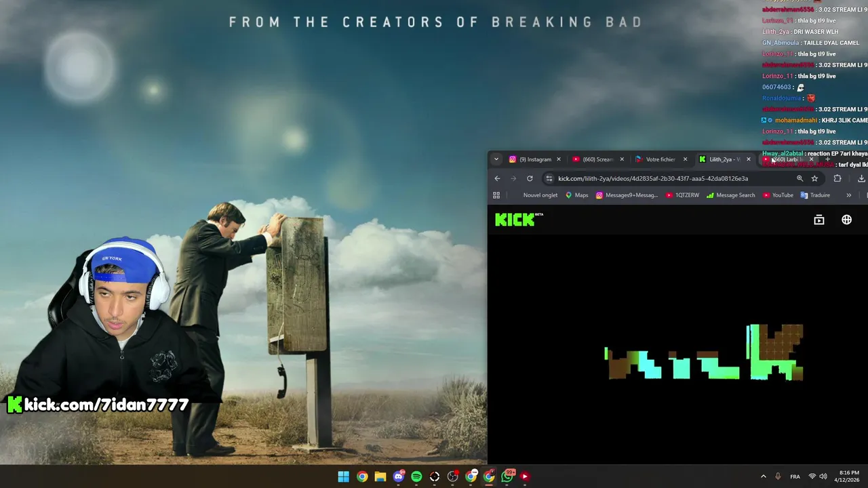Open the Windows Start menu
Screen dimensions: 868x488
click(x=344, y=476)
